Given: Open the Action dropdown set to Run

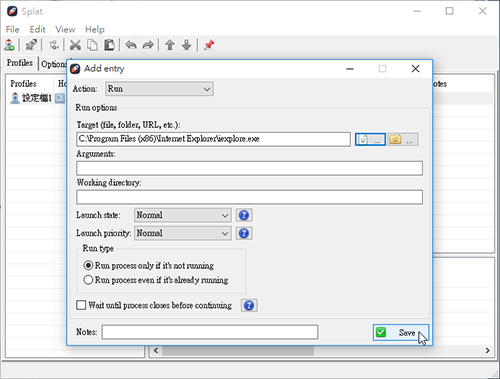Looking at the screenshot, I should click(x=159, y=89).
